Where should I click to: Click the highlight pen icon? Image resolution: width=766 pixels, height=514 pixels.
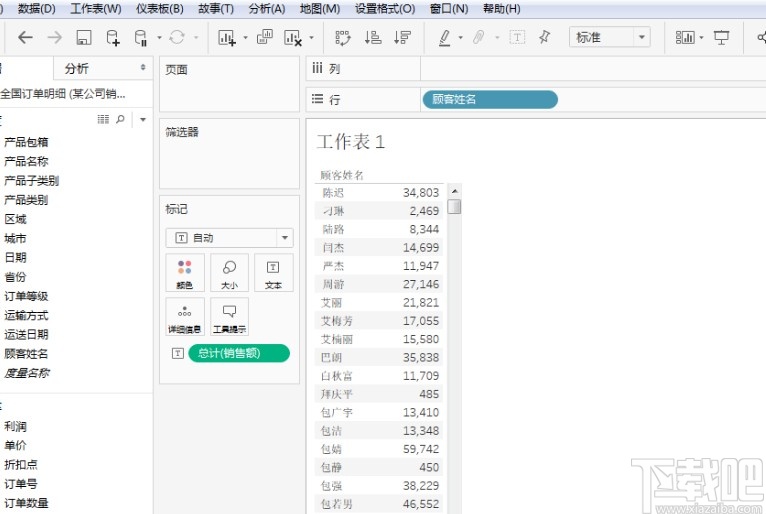pos(445,38)
